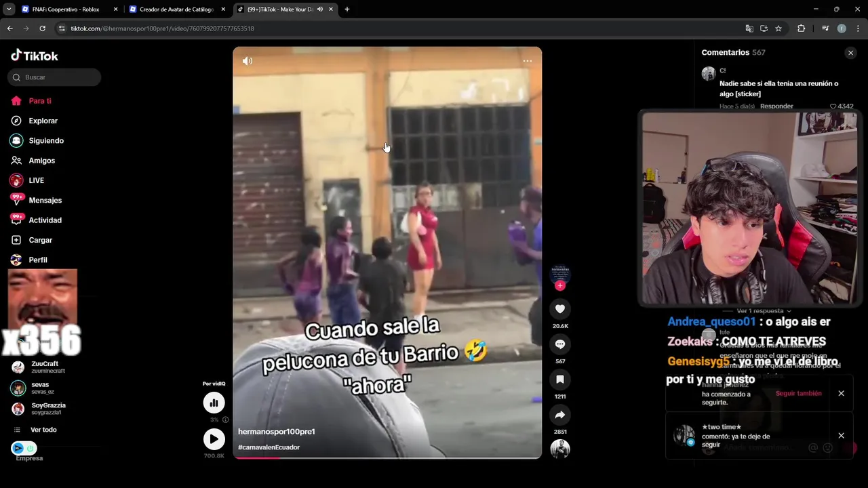Image resolution: width=868 pixels, height=488 pixels.
Task: Open comments via speech bubble icon
Action: click(560, 344)
